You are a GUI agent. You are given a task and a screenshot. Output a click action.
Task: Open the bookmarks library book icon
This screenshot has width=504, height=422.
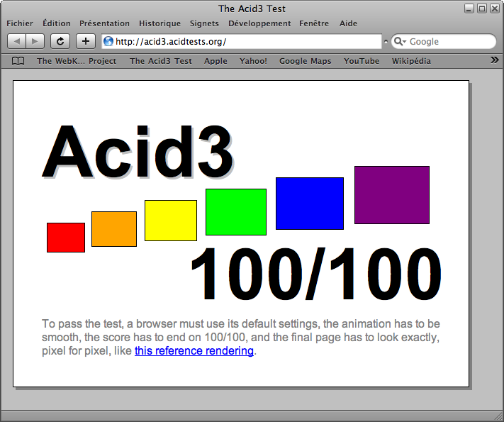(18, 61)
